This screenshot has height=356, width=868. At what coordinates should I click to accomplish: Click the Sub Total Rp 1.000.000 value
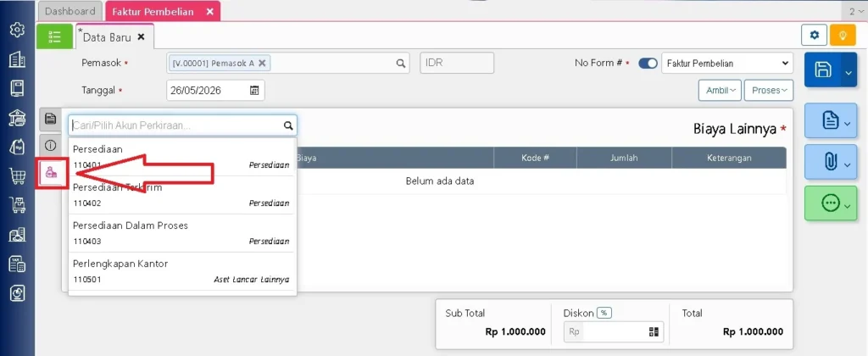[515, 331]
